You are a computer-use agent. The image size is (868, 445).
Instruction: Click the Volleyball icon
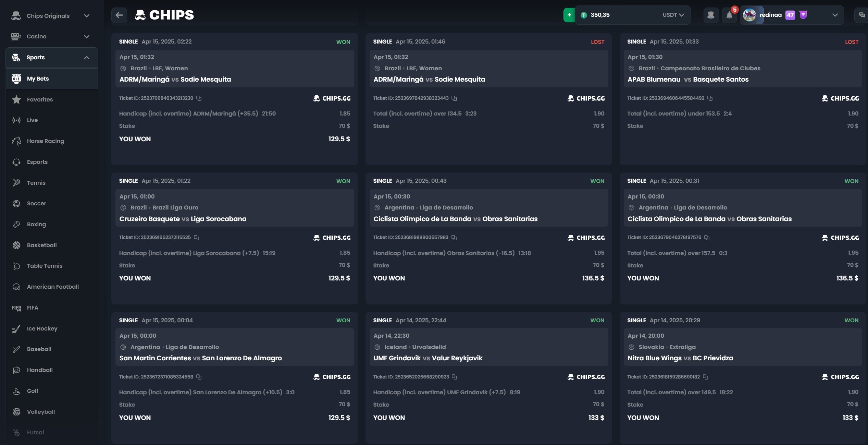tap(16, 412)
